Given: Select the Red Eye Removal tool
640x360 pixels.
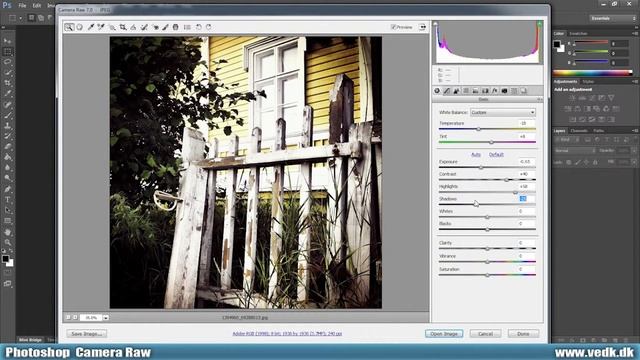Looking at the screenshot, I should [155, 27].
